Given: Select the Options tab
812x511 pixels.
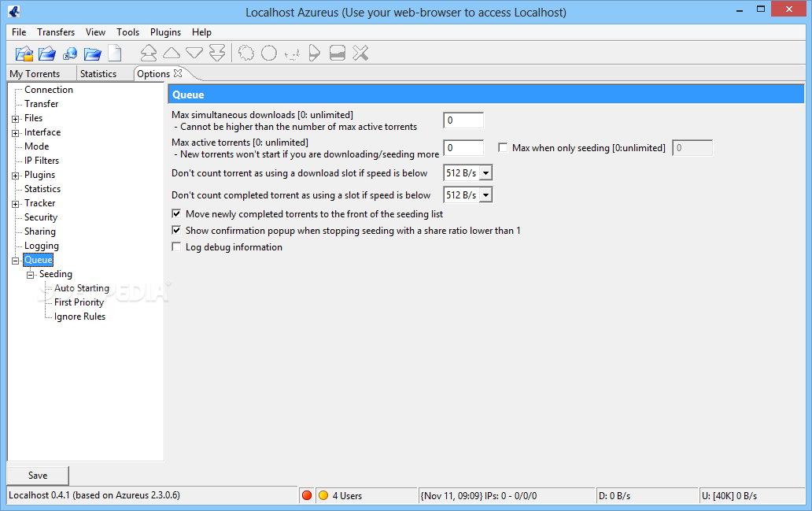Looking at the screenshot, I should [x=153, y=73].
